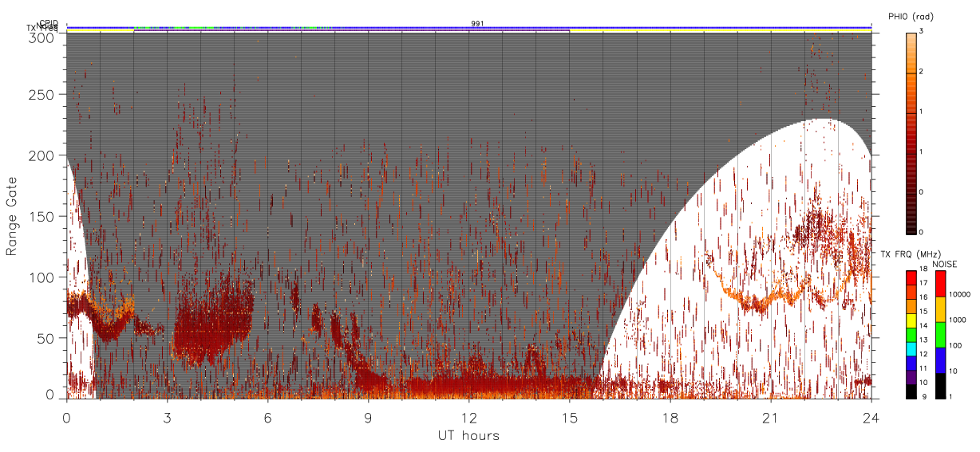Click the 'UT hours' x-axis label
Image resolution: width=980 pixels, height=452 pixels.
[x=468, y=436]
